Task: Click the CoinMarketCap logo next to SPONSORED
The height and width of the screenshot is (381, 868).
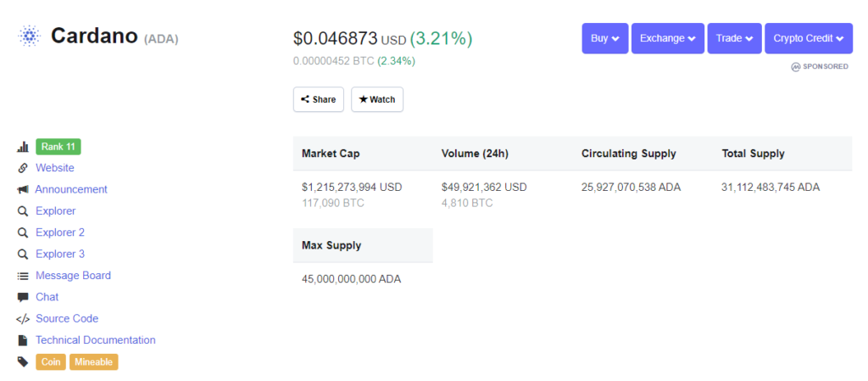Action: (796, 66)
